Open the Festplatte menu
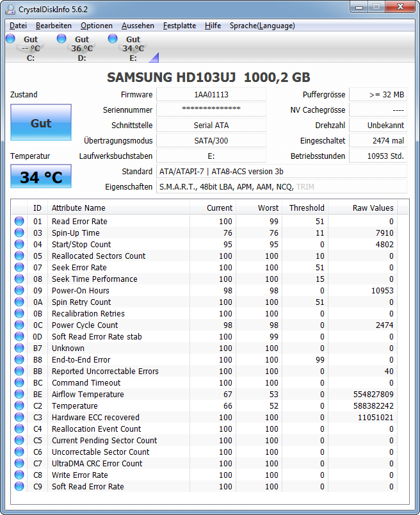This screenshot has width=420, height=515. 179,26
